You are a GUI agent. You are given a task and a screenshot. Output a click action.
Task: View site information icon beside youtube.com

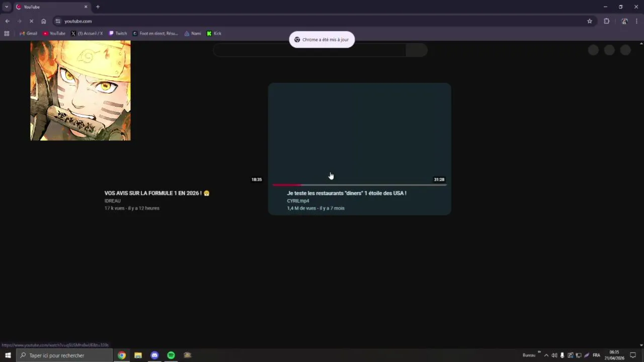(58, 21)
